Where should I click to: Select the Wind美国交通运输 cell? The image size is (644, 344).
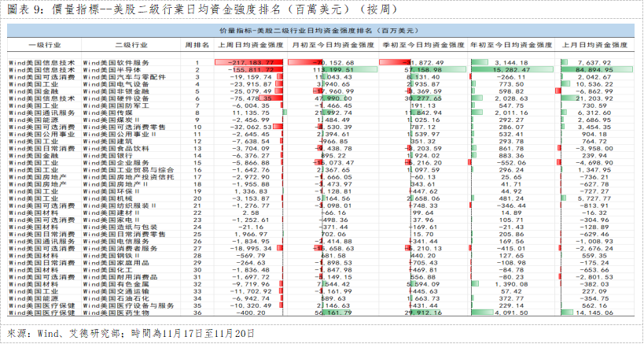pos(116,291)
